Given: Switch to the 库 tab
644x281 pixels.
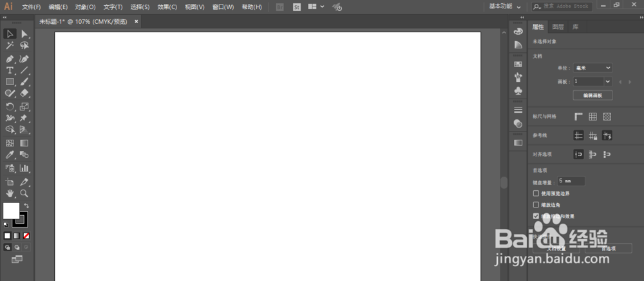Looking at the screenshot, I should point(575,27).
